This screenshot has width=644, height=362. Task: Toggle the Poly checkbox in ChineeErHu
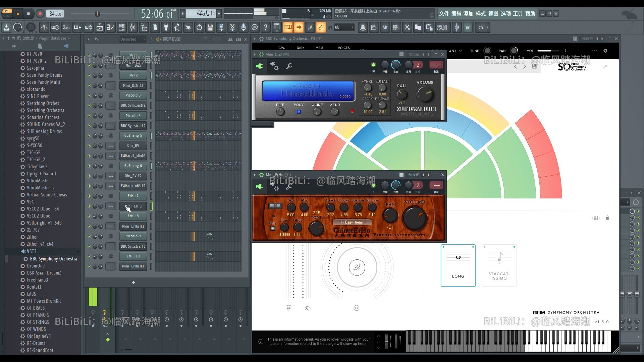click(x=273, y=228)
